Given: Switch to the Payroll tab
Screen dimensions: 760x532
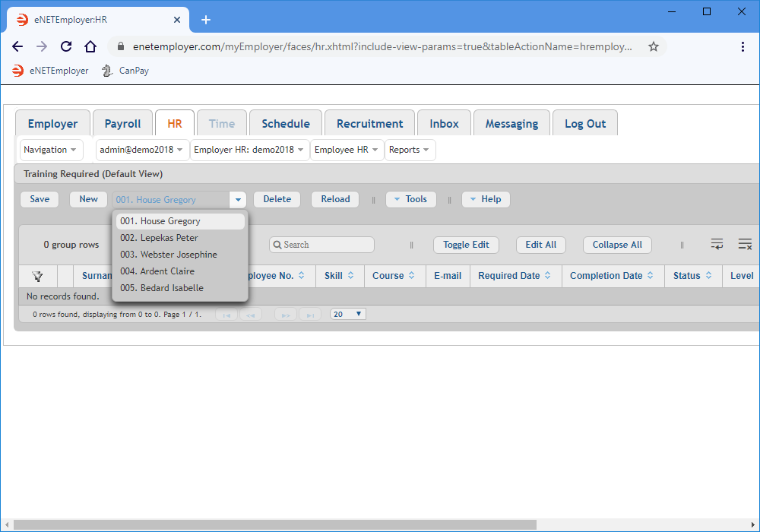Looking at the screenshot, I should coord(122,124).
